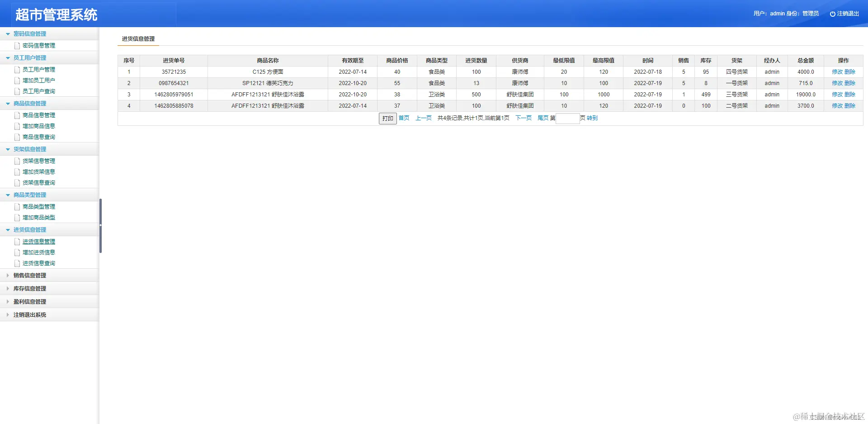Image resolution: width=868 pixels, height=424 pixels.
Task: Go to 上一页 previous page link
Action: point(424,118)
